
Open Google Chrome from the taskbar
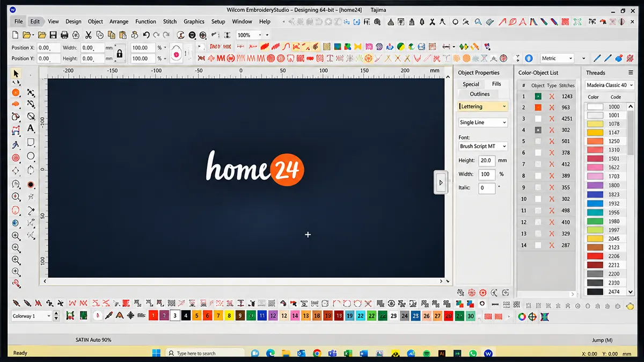tap(317, 353)
